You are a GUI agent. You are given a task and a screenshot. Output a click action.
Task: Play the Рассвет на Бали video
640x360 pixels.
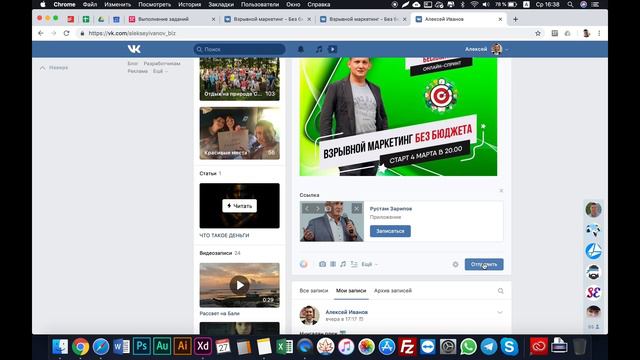pos(240,285)
